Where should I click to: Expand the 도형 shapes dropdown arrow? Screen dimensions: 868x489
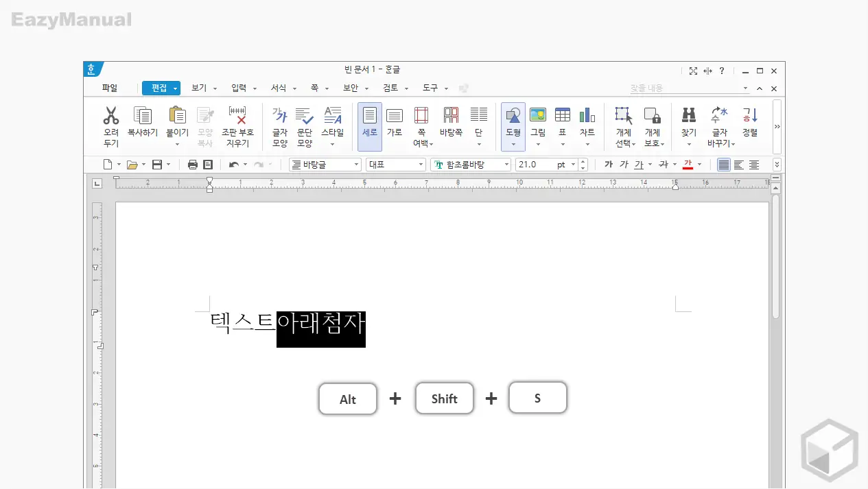513,145
